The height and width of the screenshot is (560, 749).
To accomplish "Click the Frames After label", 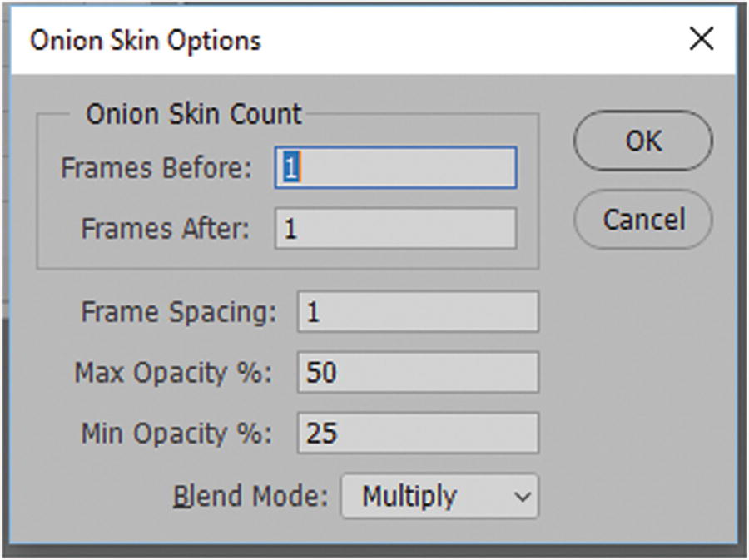I will [x=165, y=229].
